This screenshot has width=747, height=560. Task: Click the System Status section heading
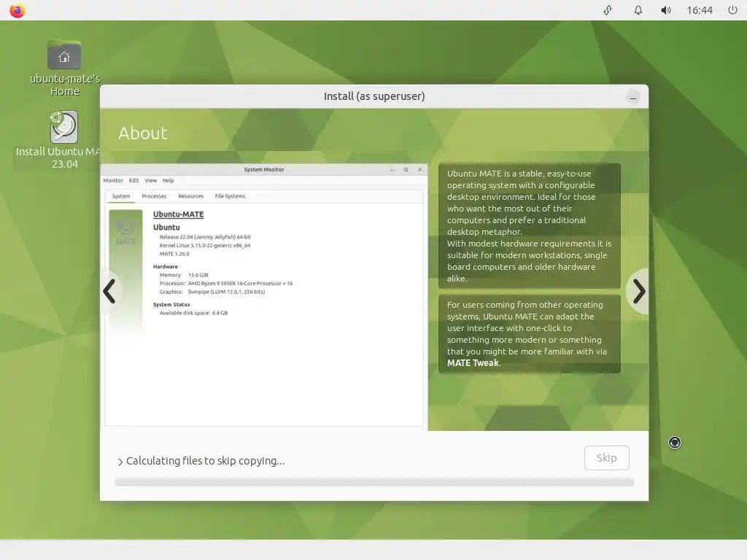coord(171,304)
